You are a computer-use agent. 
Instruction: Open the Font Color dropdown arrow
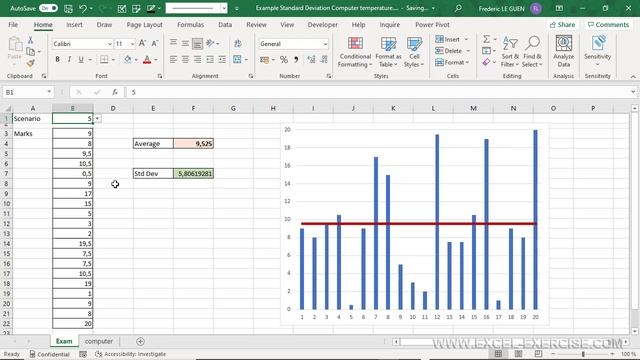[156, 60]
